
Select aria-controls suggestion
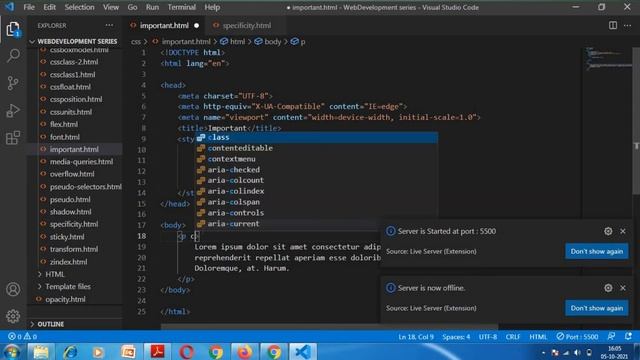[x=316, y=213]
